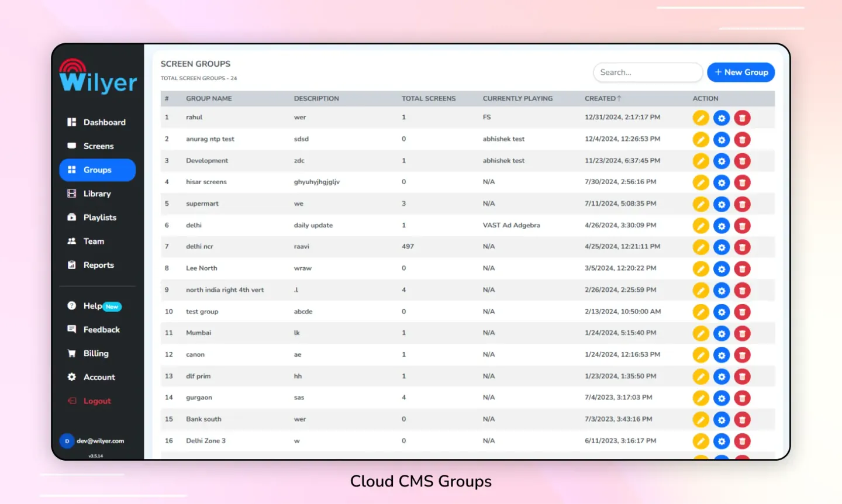The width and height of the screenshot is (842, 504).
Task: Navigate to Playlists
Action: [97, 218]
